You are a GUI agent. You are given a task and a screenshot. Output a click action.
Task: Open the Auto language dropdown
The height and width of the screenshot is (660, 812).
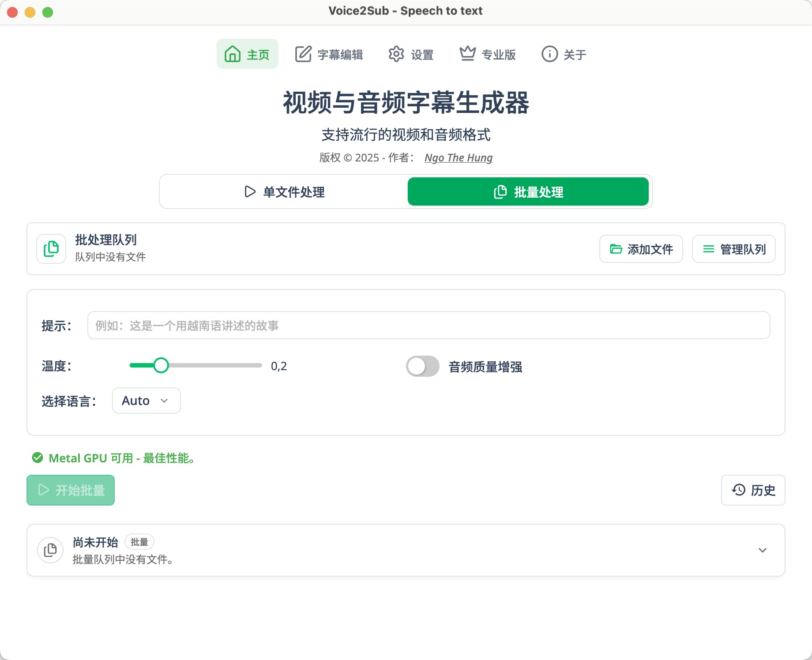click(x=146, y=401)
